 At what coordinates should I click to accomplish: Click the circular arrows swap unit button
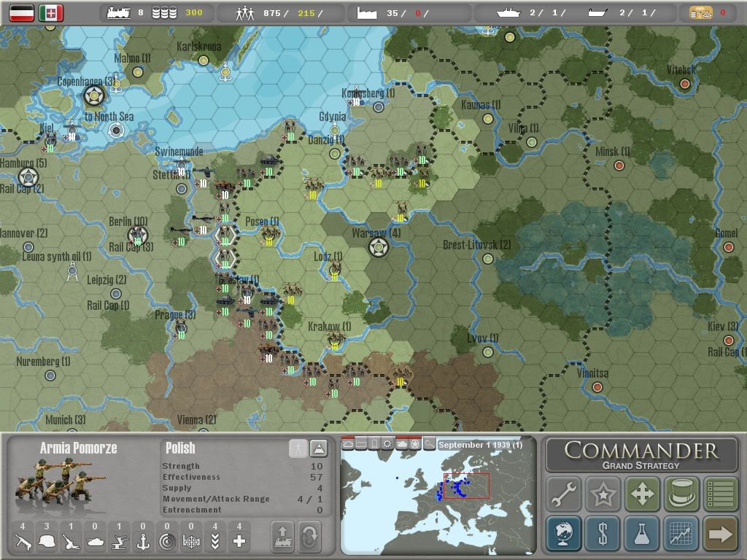tap(309, 537)
